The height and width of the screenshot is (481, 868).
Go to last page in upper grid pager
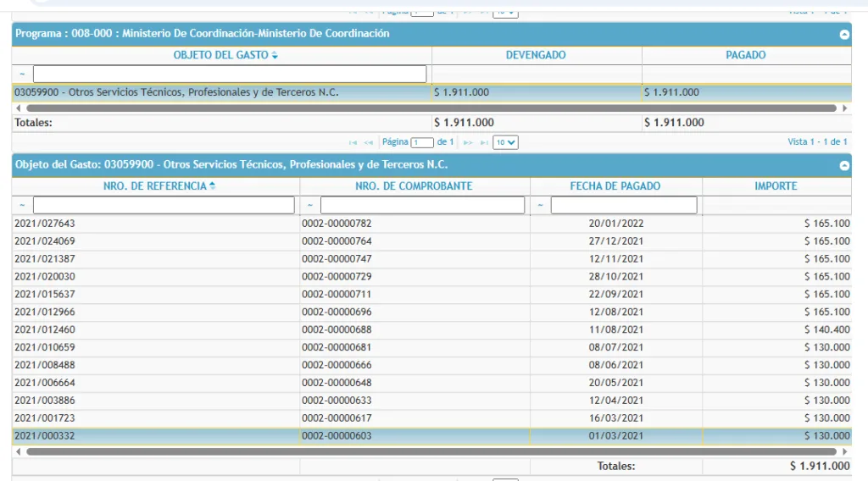point(484,142)
